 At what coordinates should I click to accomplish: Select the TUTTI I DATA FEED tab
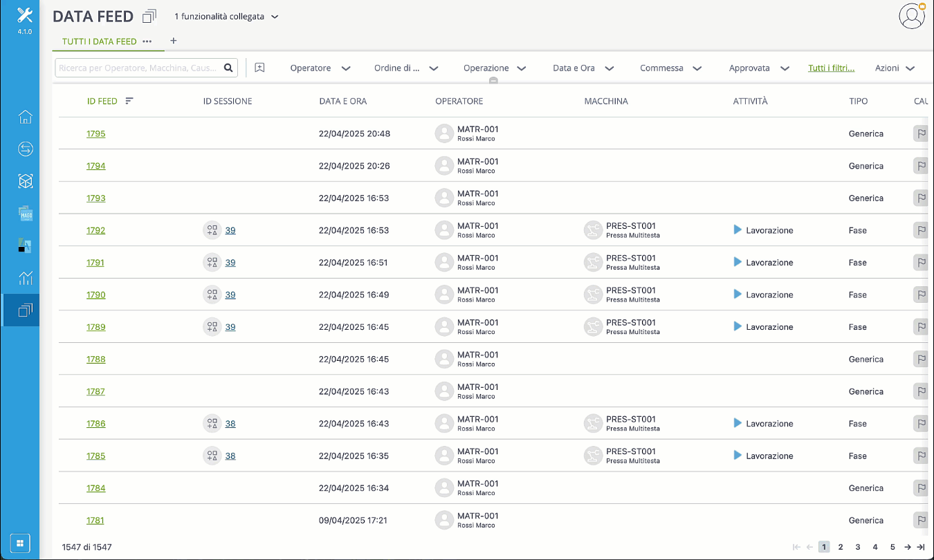pos(100,41)
